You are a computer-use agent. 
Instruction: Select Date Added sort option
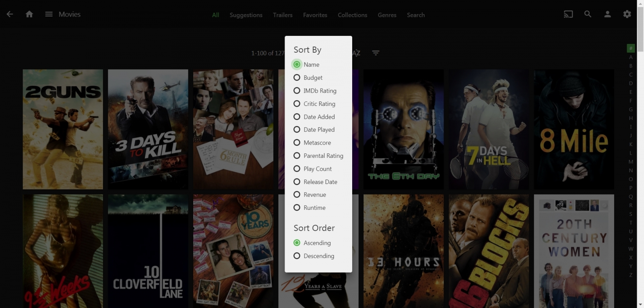(x=314, y=117)
